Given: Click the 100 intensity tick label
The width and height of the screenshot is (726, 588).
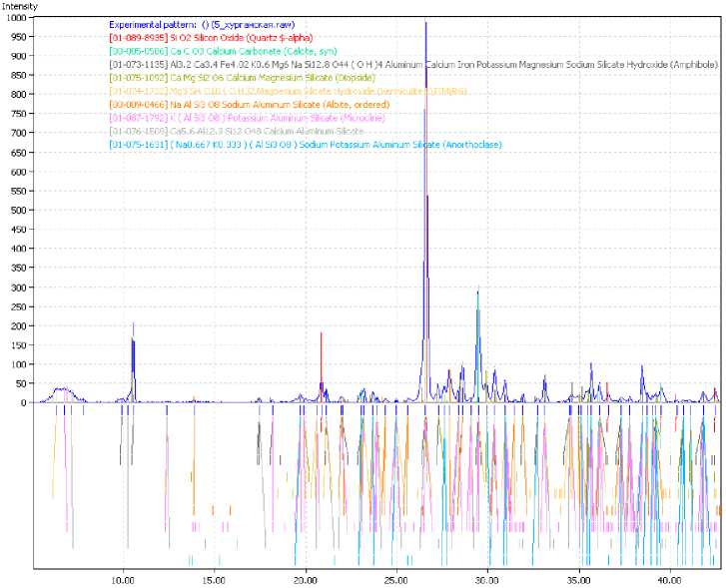Looking at the screenshot, I should (19, 364).
